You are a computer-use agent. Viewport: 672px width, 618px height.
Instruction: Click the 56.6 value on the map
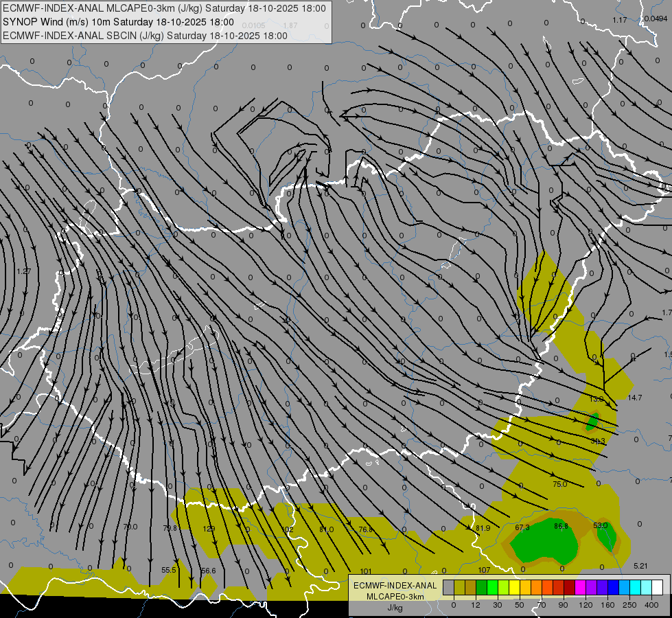208,571
